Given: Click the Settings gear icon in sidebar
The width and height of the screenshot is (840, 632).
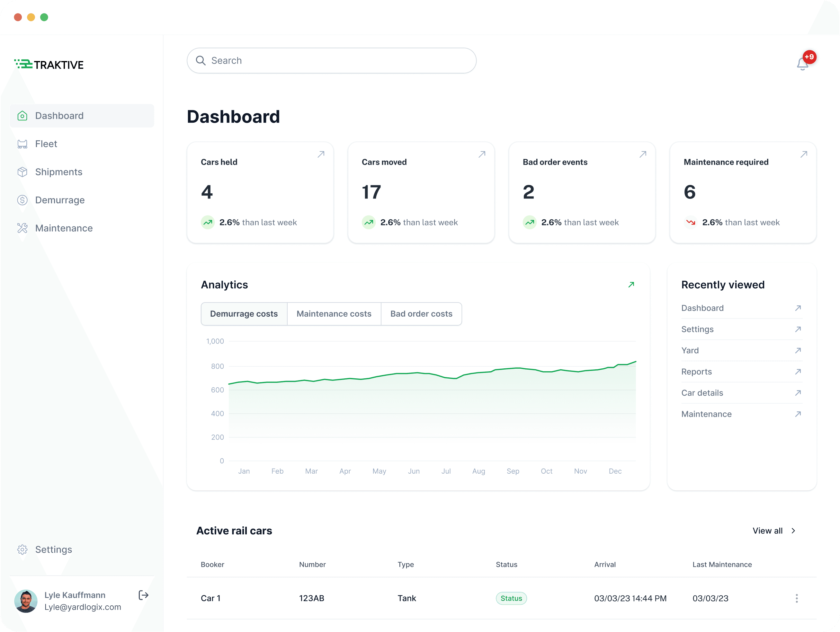Looking at the screenshot, I should pos(22,550).
